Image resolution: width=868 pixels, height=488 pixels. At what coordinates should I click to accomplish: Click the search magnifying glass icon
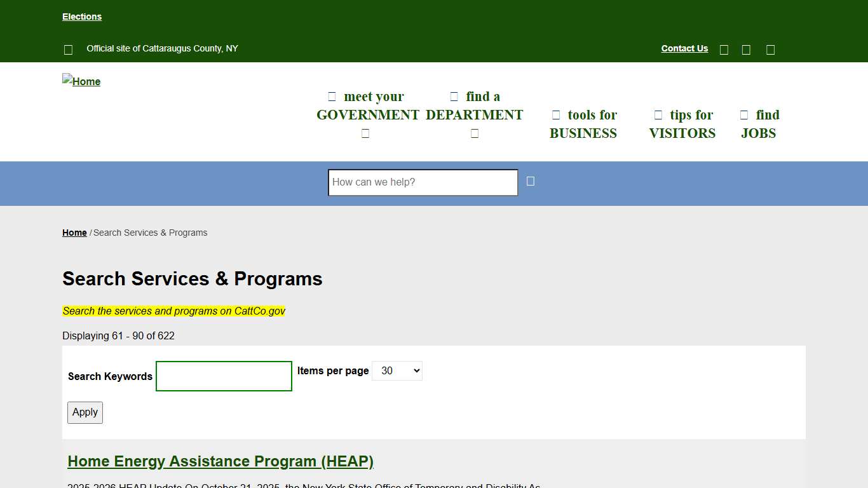[530, 182]
